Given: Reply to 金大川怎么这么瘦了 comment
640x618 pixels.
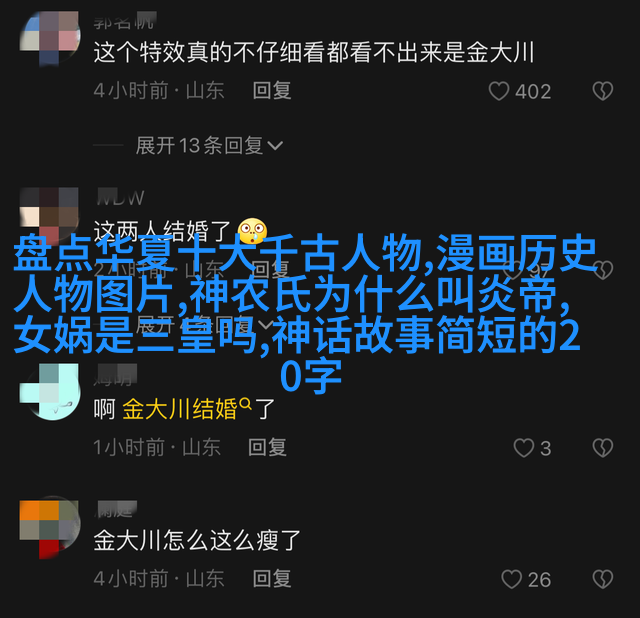Looking at the screenshot, I should (x=272, y=578).
